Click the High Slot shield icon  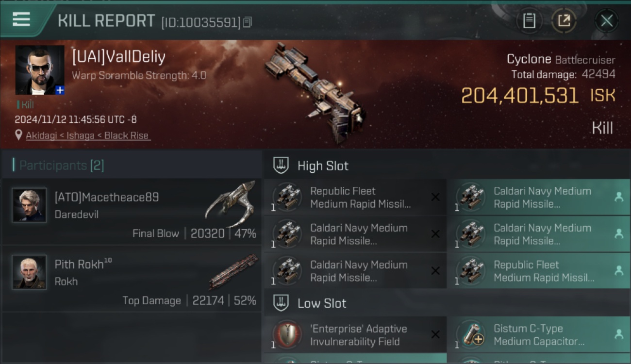click(281, 165)
